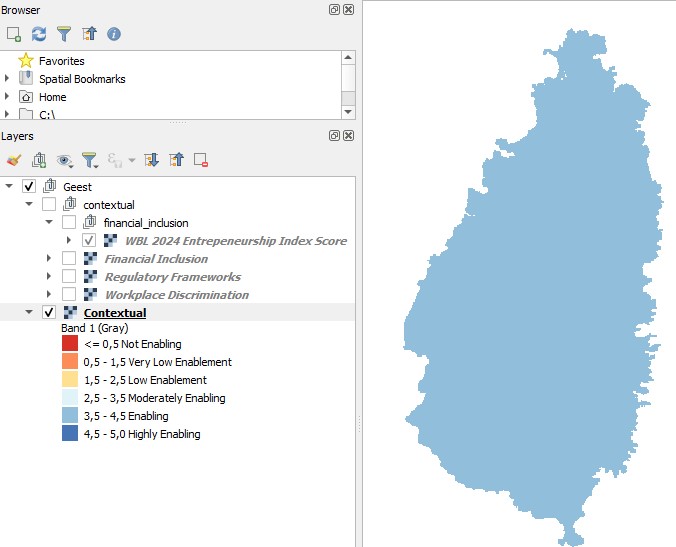The width and height of the screenshot is (676, 547).
Task: Collapse all items in Browser panel
Action: [x=89, y=34]
